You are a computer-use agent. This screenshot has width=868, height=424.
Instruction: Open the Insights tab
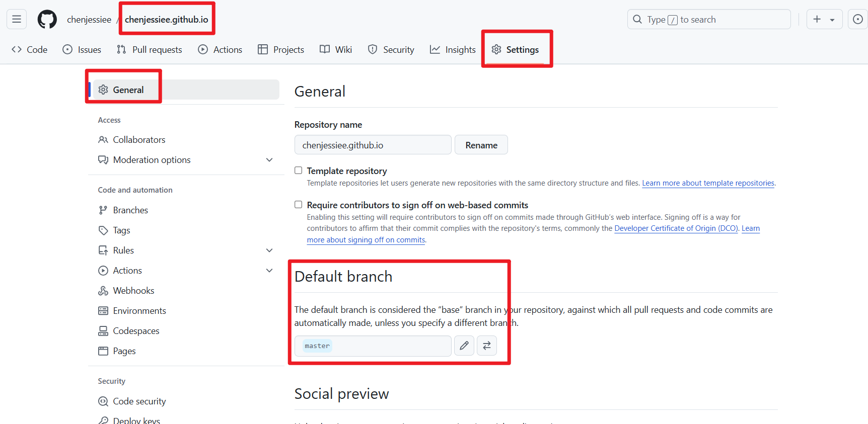coord(453,49)
